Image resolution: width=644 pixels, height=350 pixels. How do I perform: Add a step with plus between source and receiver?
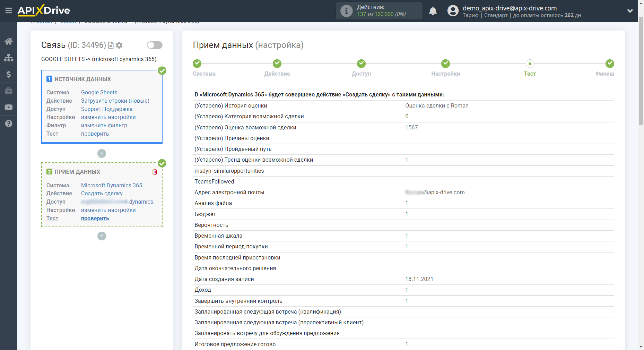click(102, 153)
